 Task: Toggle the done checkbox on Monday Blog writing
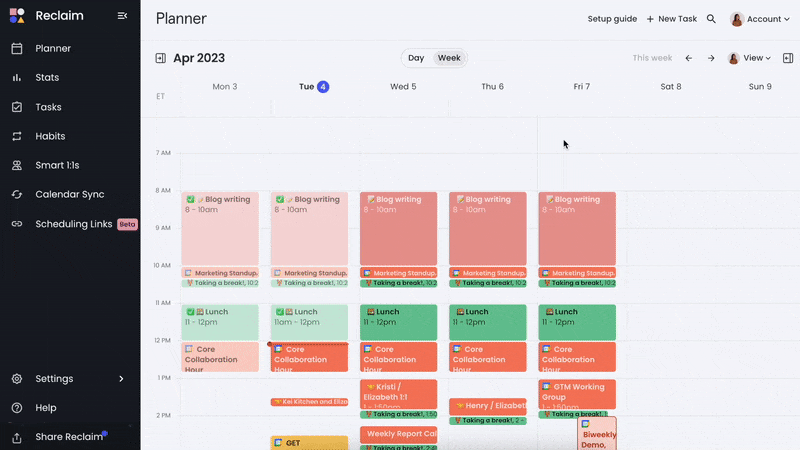[x=190, y=199]
